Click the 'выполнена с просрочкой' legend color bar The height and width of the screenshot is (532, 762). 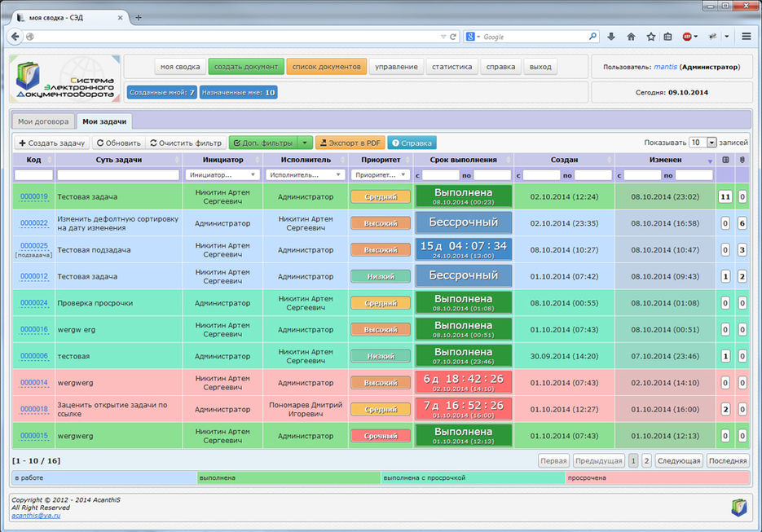(x=473, y=478)
